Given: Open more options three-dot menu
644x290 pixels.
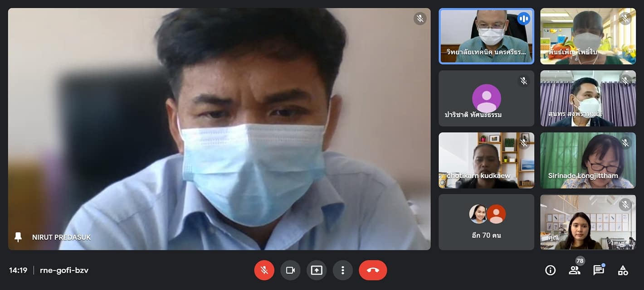Looking at the screenshot, I should point(343,271).
